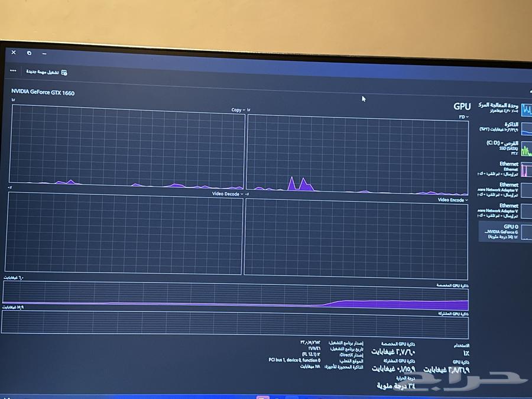Click the 'تاريخ برنامج التشغيل:' driver date label
This screenshot has height=399, width=532.
point(346,349)
